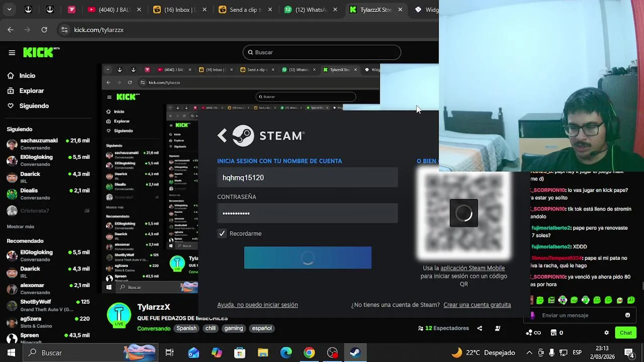Switch to the YouTube J BALVIN tab
Viewport: 644px width, 362px height.
(115, 10)
